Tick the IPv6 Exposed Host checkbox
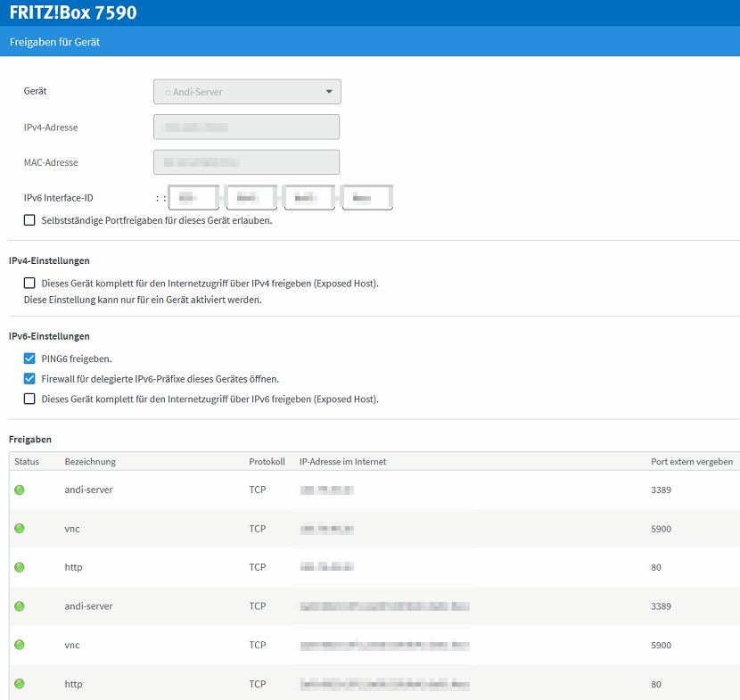 [30, 399]
